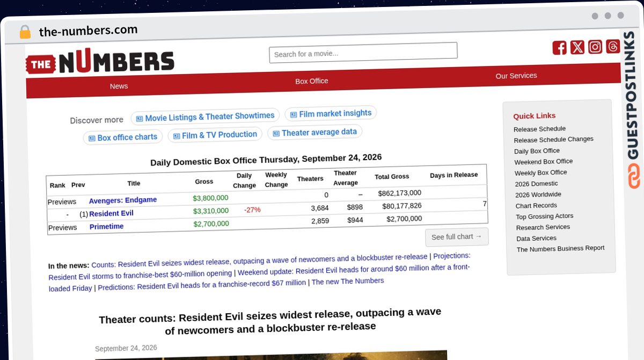Open Primetime movie page
644x360 pixels.
[106, 227]
